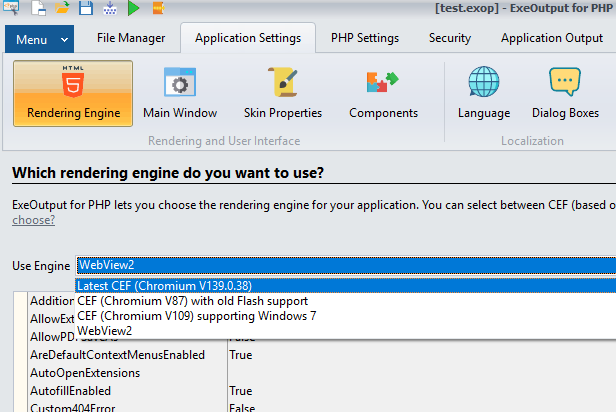Choose CEF (Chromium V87) with old Flash support
The width and height of the screenshot is (616, 412).
[192, 300]
